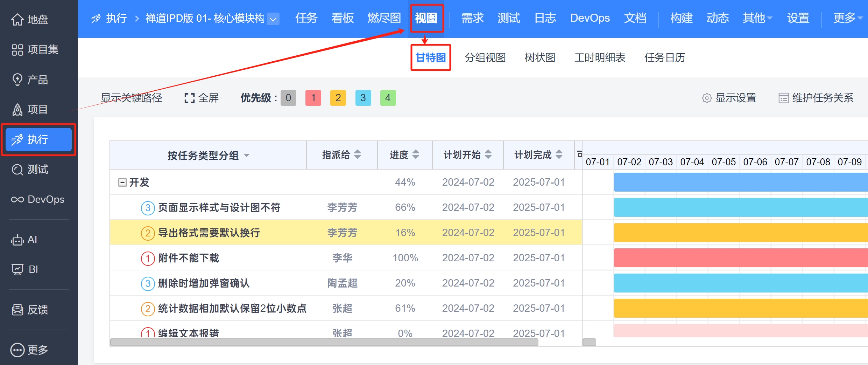The width and height of the screenshot is (868, 365).
Task: Open the 需求 menu in the top bar
Action: pos(472,18)
